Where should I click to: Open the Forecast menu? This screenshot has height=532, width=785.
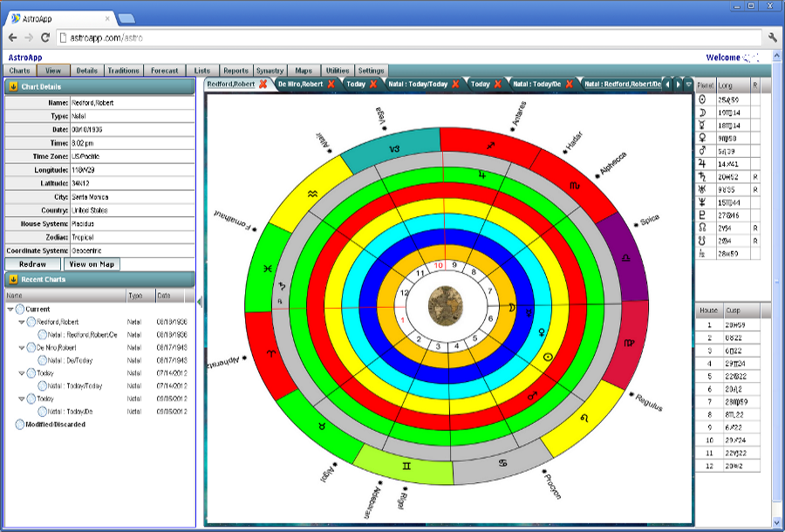(x=164, y=71)
